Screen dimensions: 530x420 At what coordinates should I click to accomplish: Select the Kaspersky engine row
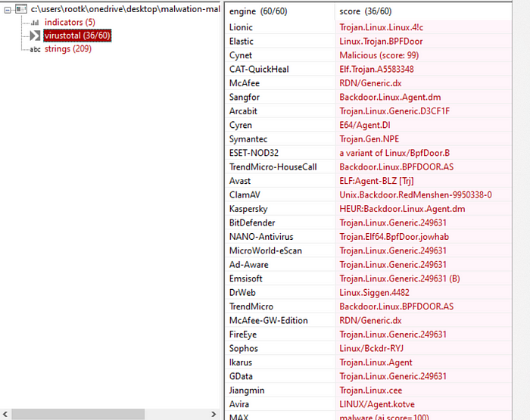click(x=368, y=209)
